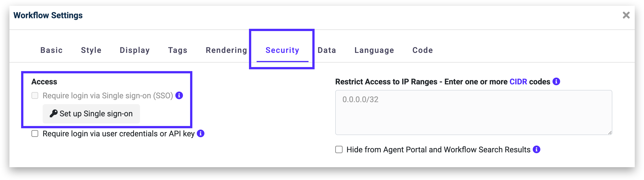
Task: Open the CIDR link
Action: pyautogui.click(x=518, y=82)
